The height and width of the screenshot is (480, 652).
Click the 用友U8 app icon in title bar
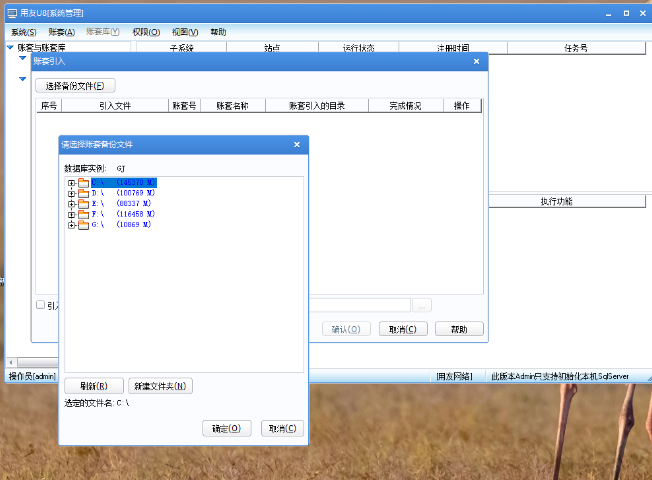tap(11, 15)
